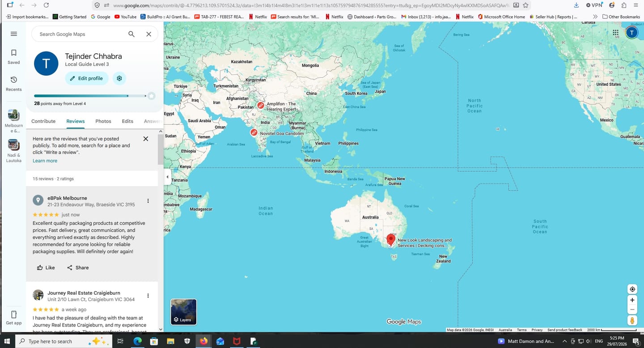The width and height of the screenshot is (644, 348).
Task: Open the browser downloads panel
Action: (576, 5)
